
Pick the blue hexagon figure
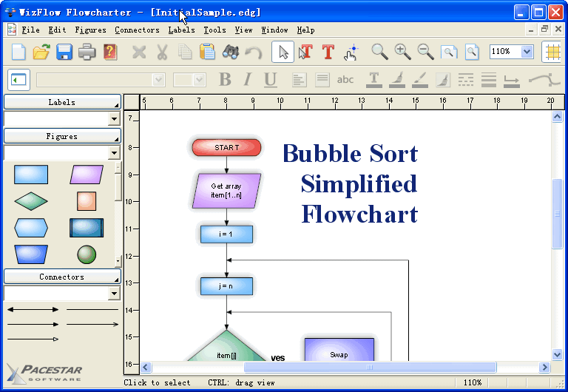click(31, 228)
